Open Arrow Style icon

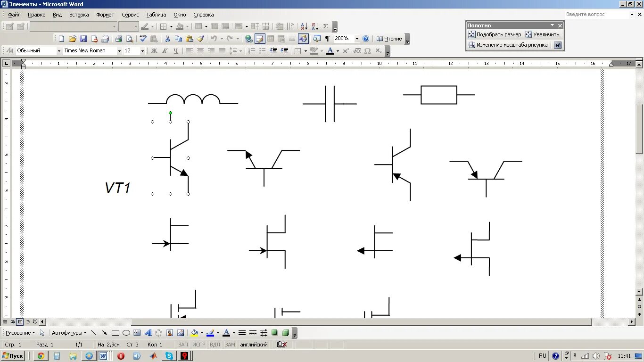tap(264, 333)
